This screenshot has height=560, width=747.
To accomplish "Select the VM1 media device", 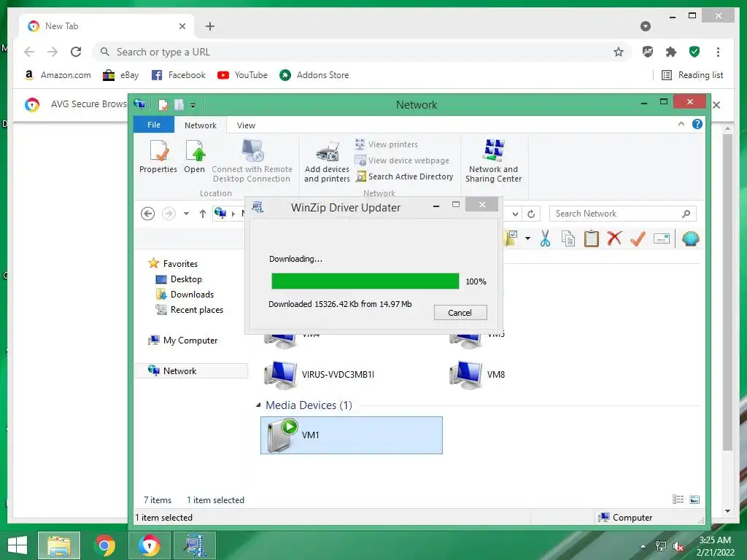I will tap(351, 435).
